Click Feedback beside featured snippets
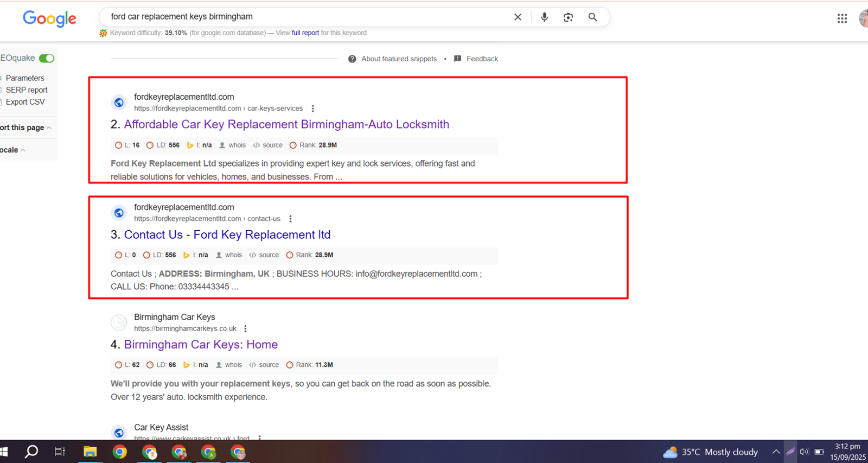 [482, 59]
